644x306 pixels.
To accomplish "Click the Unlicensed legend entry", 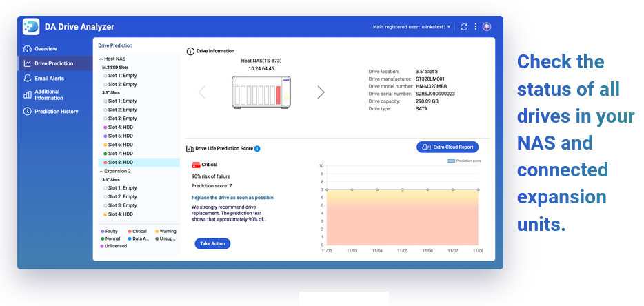I will (x=114, y=246).
